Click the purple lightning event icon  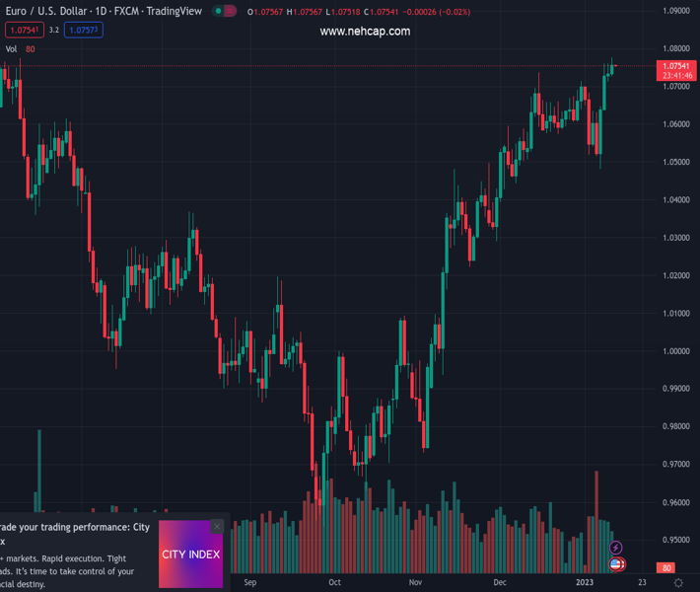pyautogui.click(x=616, y=548)
